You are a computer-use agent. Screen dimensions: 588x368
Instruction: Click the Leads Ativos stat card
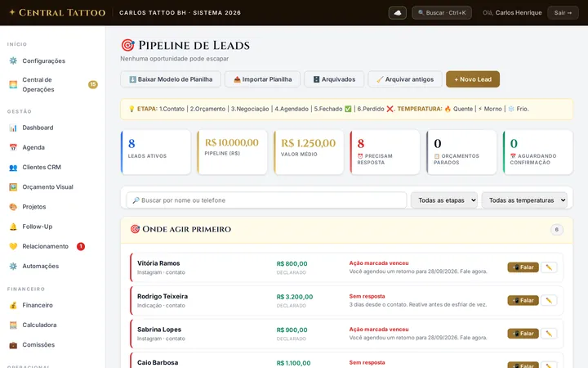pos(156,152)
